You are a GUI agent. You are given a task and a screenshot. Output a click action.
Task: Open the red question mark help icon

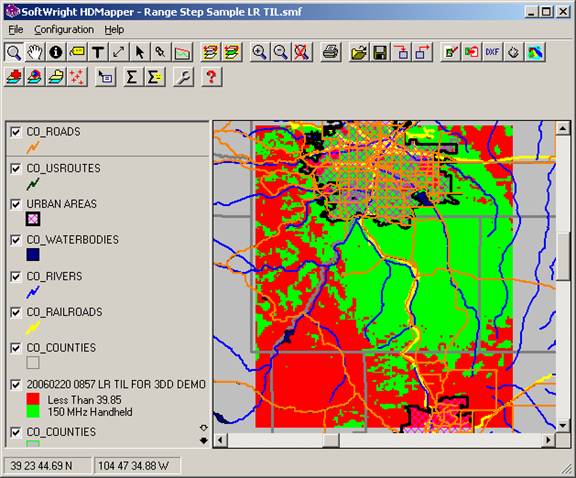click(211, 77)
